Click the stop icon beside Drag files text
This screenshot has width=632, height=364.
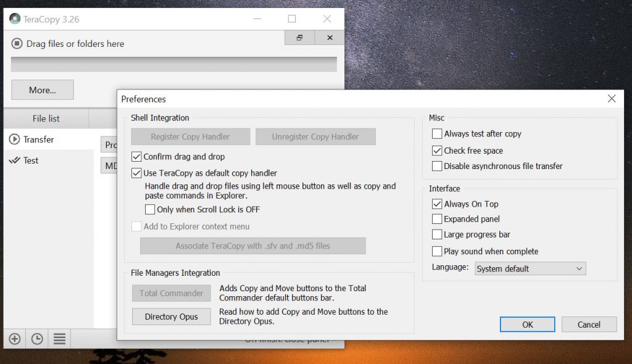tap(17, 44)
